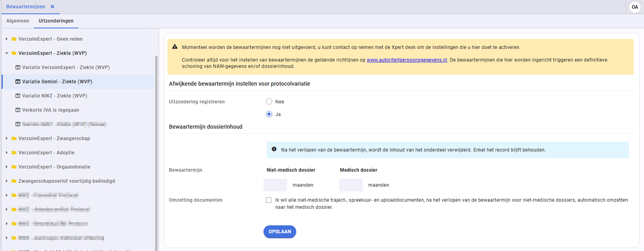644x251 pixels.
Task: Open the www.autoriteitpersoonsgegevens.nl link
Action: coord(407,60)
